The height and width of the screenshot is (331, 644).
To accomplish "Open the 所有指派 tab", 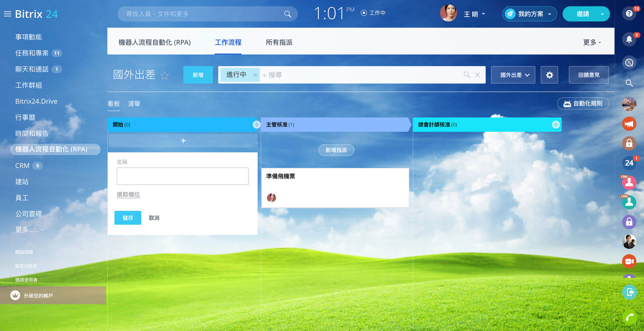I will [x=279, y=42].
